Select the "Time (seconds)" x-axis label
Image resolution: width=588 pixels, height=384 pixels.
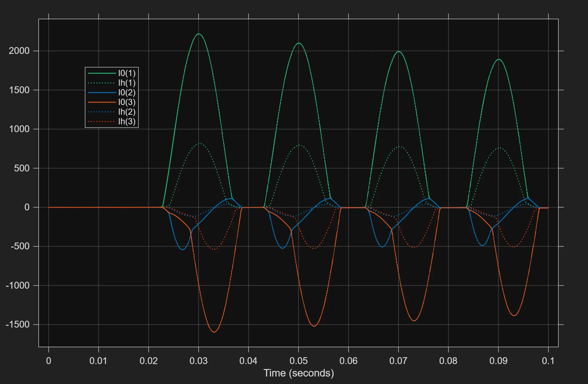coord(298,373)
